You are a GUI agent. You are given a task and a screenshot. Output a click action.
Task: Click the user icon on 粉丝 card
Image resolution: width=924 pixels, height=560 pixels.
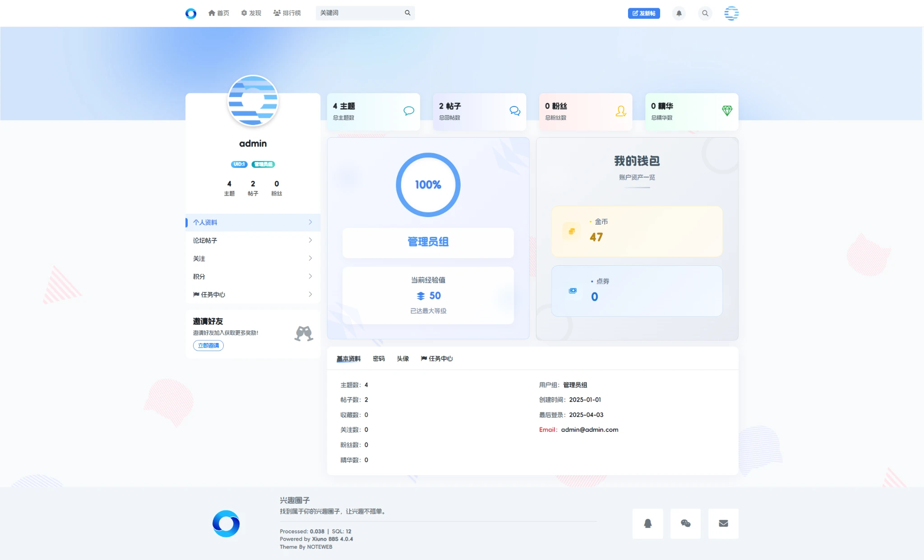[621, 111]
